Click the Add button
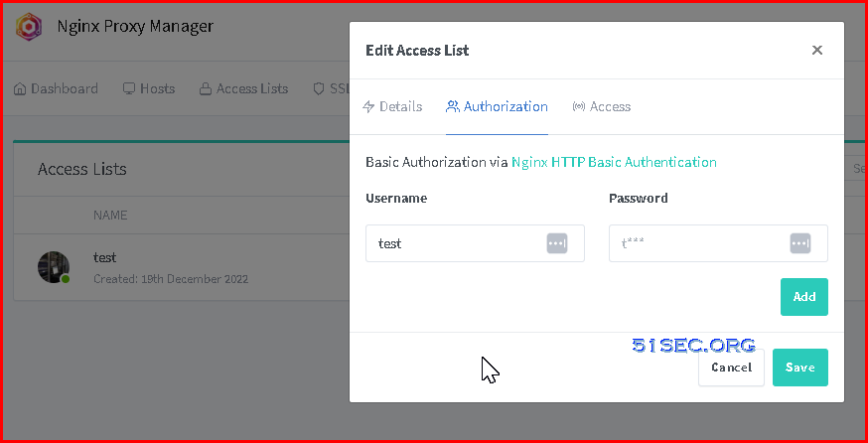Viewport: 868px width, 443px height. coord(804,297)
